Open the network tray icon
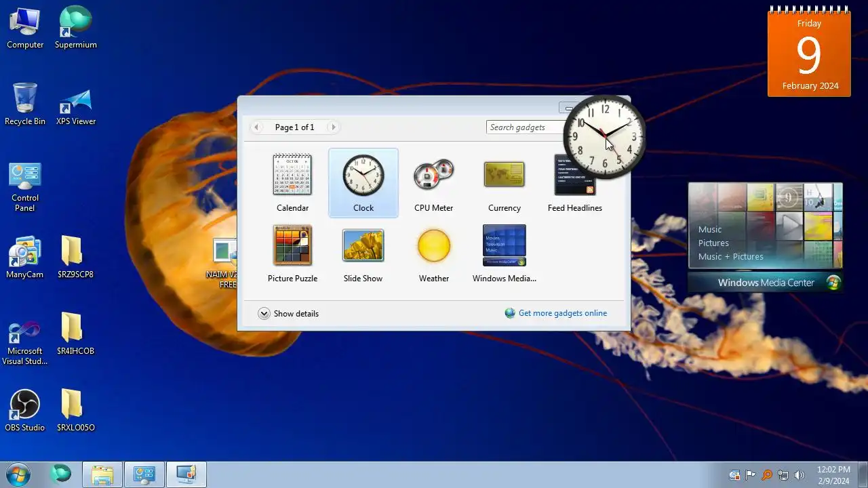Viewport: 868px width, 488px height. (783, 475)
